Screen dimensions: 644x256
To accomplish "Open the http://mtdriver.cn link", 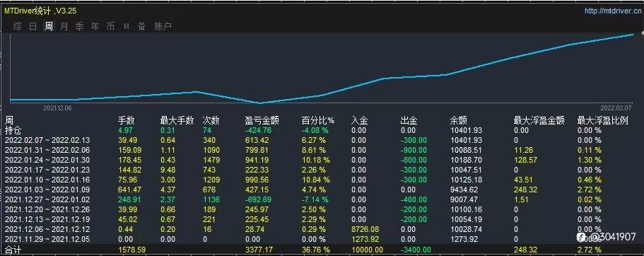I will click(x=612, y=11).
